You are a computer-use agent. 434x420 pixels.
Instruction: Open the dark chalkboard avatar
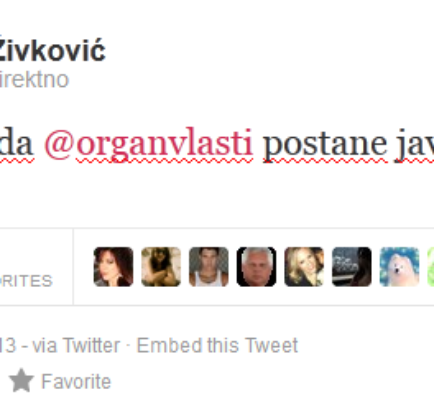pos(352,267)
